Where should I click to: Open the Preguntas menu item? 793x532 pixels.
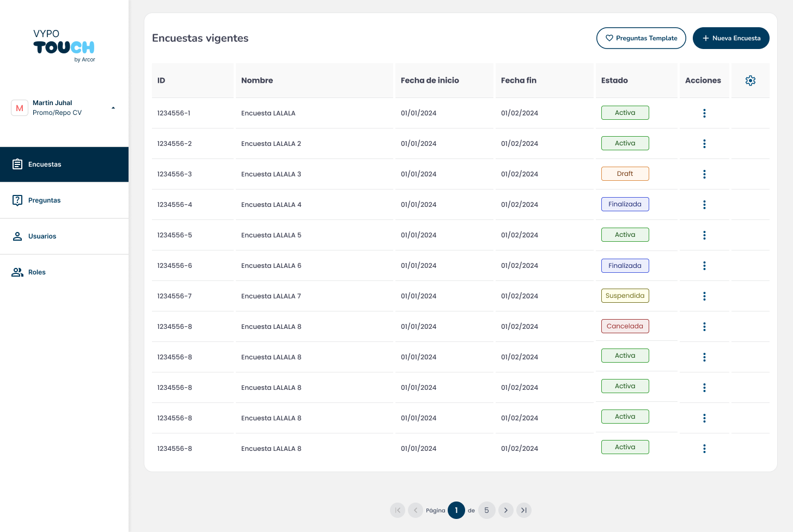pos(64,200)
